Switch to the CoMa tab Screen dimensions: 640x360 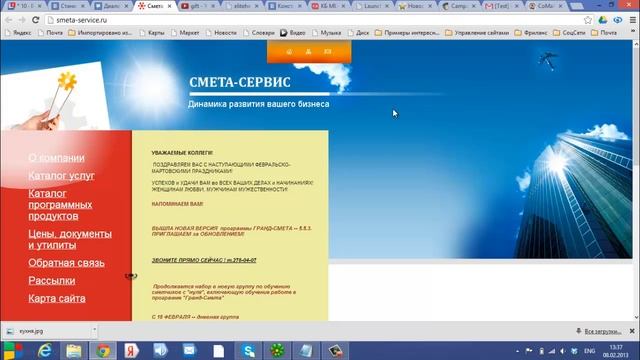[x=545, y=6]
